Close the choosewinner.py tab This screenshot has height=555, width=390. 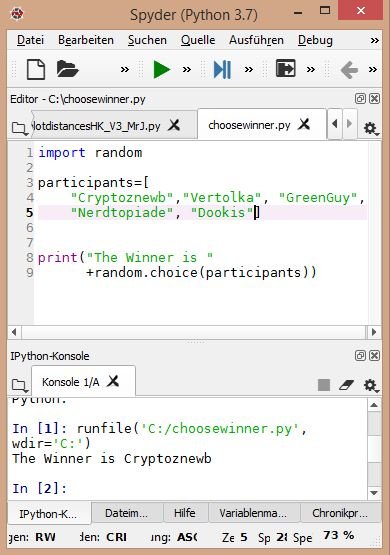304,124
